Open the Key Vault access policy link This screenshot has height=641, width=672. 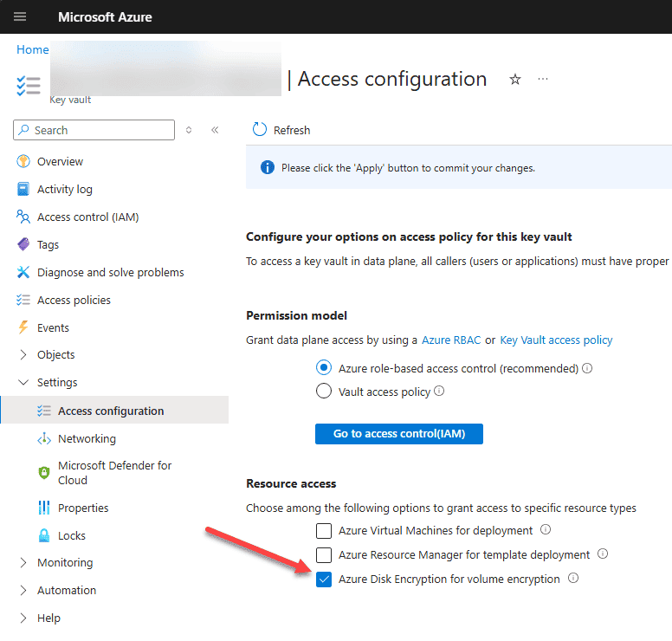pyautogui.click(x=556, y=340)
